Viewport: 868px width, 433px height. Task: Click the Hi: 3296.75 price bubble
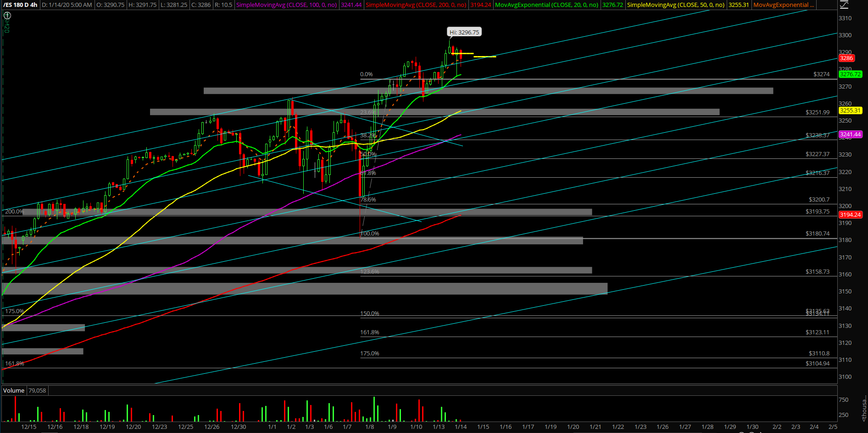(x=464, y=32)
